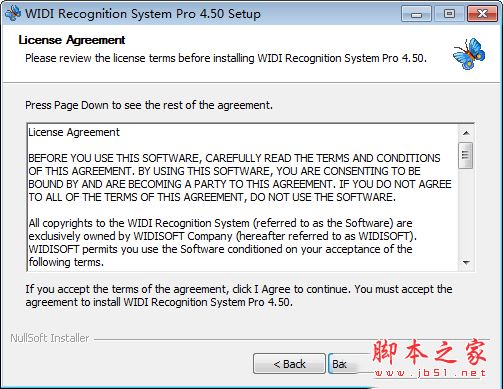Click the 'License Agreement' bold header title
Image resolution: width=503 pixels, height=389 pixels.
pyautogui.click(x=72, y=40)
